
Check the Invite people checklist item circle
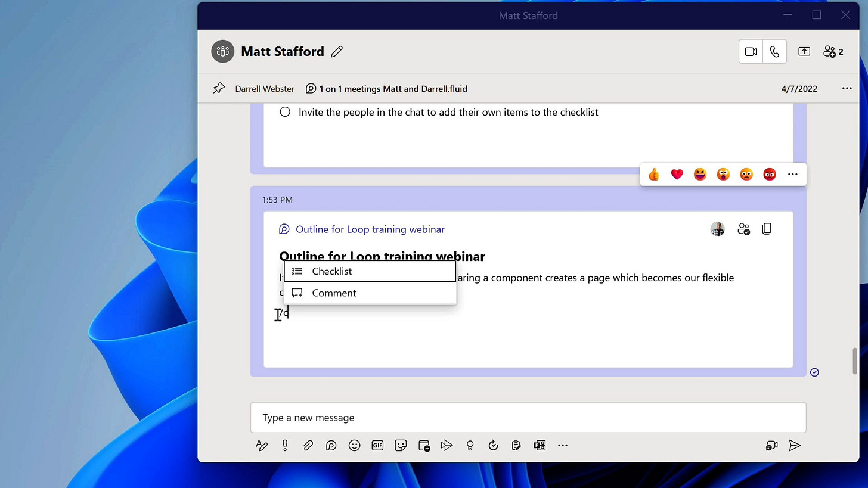(285, 112)
